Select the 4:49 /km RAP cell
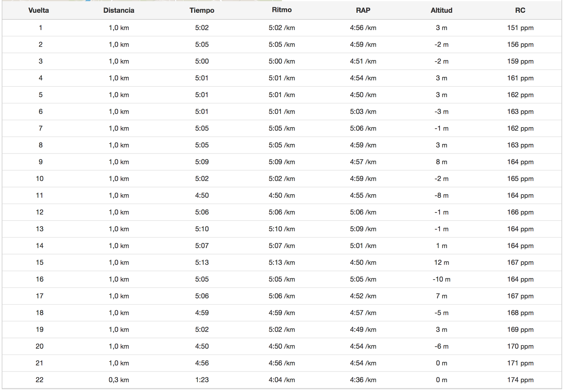This screenshot has height=392, width=565. coord(363,330)
